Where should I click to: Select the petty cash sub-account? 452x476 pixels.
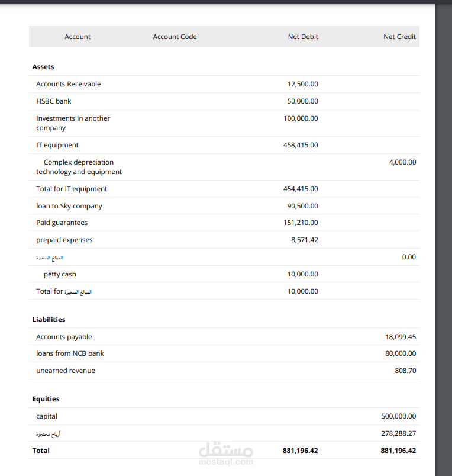60,274
